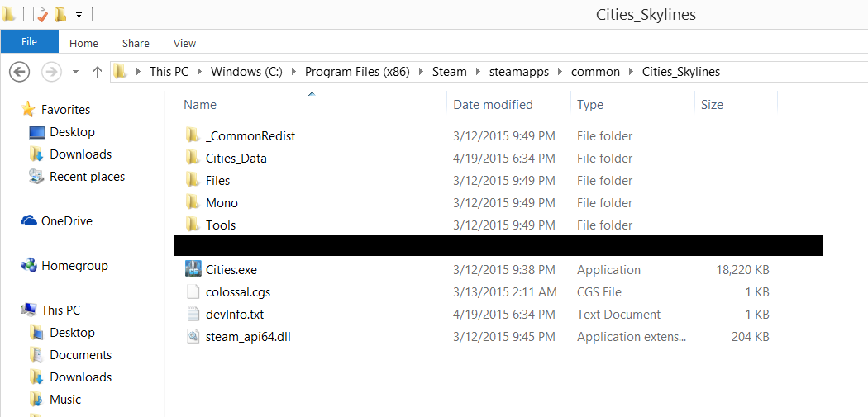Click the New Folder quick access icon
The height and width of the screenshot is (417, 868).
tap(60, 14)
